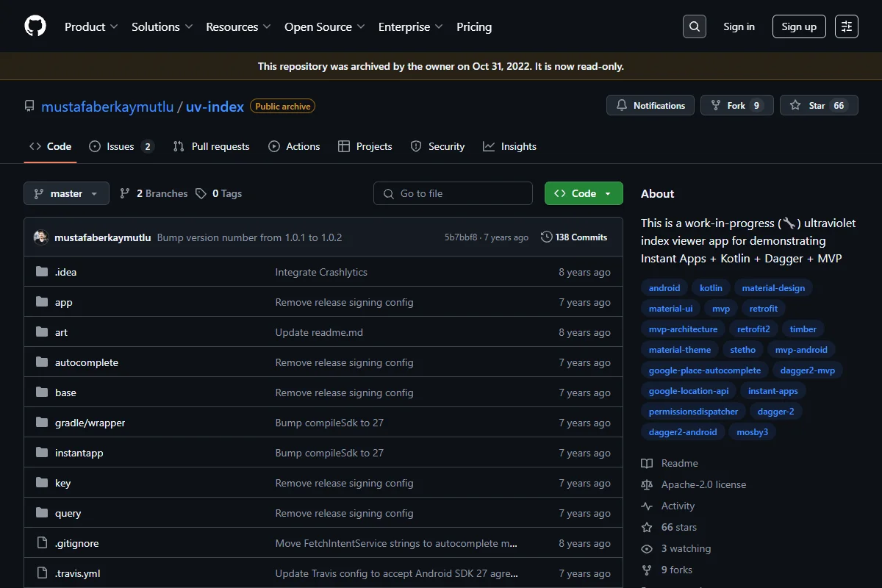Expand the Product menu in header
The height and width of the screenshot is (588, 882).
[91, 26]
